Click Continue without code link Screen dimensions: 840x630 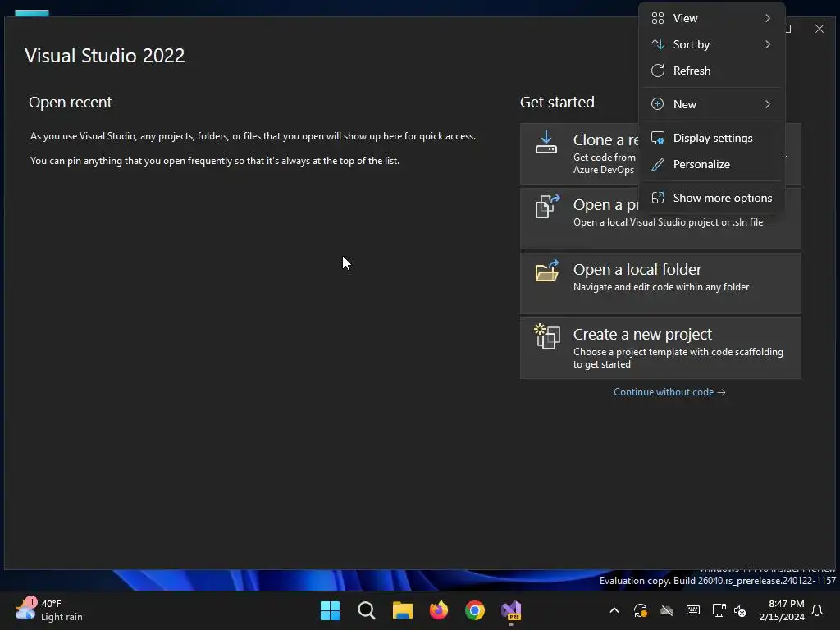(669, 392)
